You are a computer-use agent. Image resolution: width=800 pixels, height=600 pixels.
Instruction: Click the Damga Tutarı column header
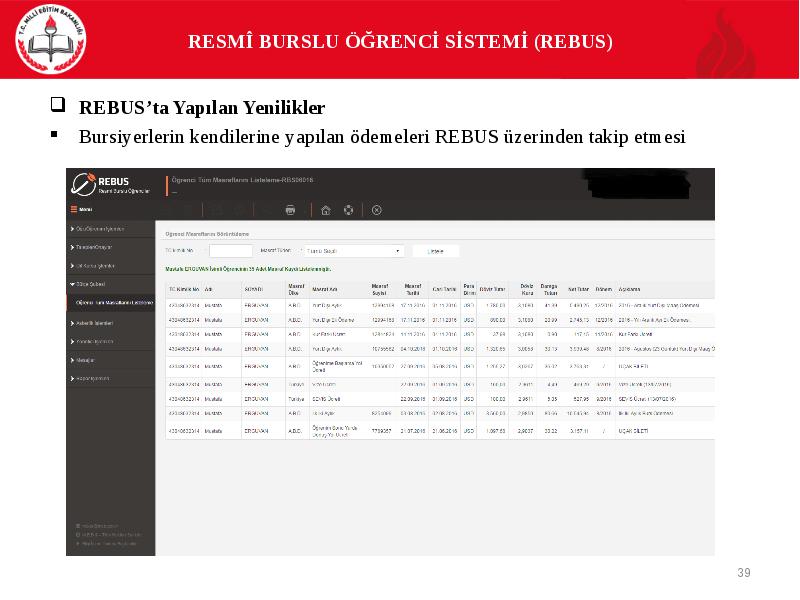coord(549,289)
